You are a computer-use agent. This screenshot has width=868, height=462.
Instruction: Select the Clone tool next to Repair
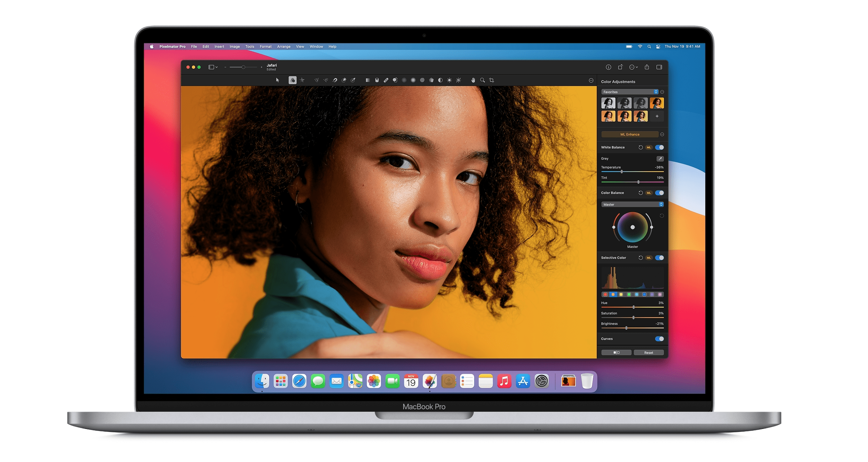[x=395, y=80]
